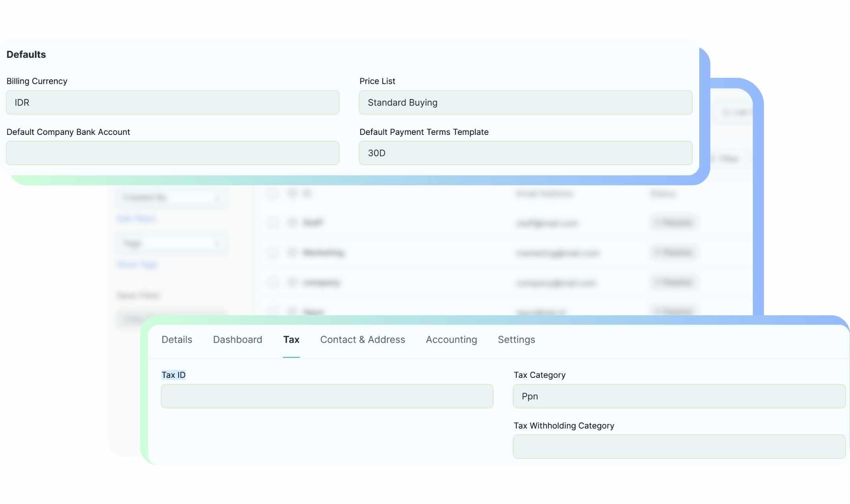The width and height of the screenshot is (850, 504).
Task: Click the heart icon beside Marketing
Action: 292,252
